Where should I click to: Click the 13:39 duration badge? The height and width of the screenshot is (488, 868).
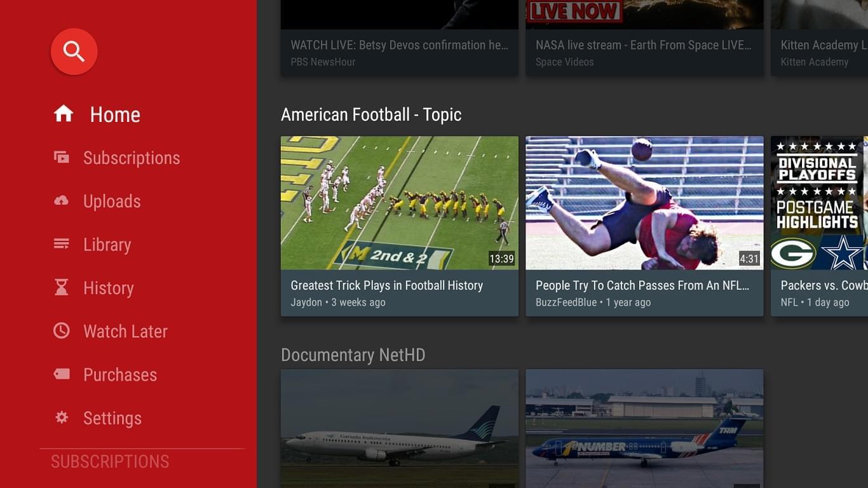[501, 259]
